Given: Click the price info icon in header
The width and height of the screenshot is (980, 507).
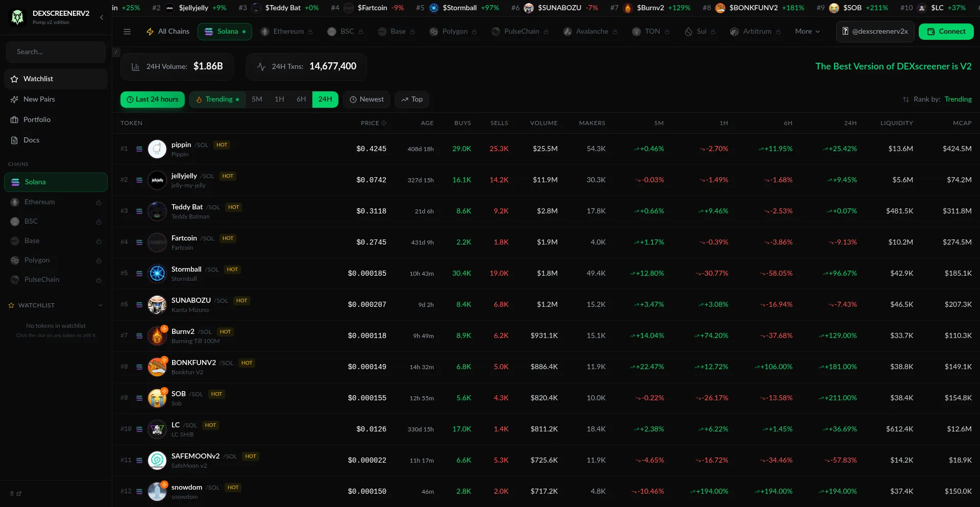Looking at the screenshot, I should pyautogui.click(x=384, y=124).
